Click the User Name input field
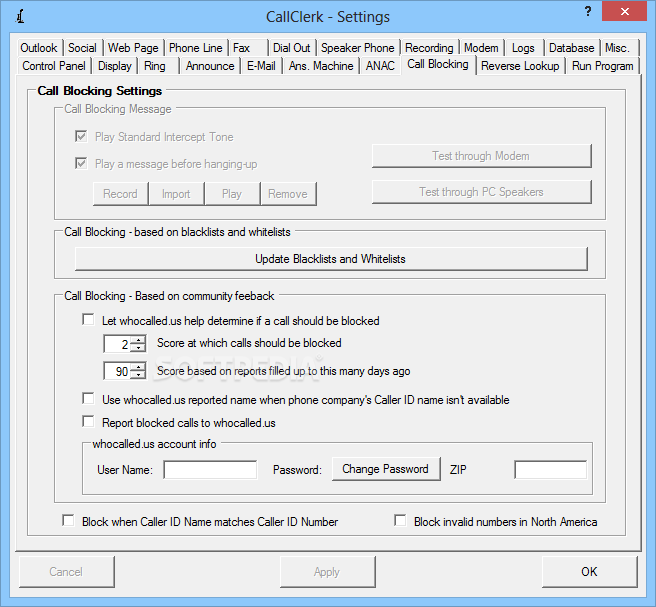The width and height of the screenshot is (656, 607). click(x=210, y=469)
